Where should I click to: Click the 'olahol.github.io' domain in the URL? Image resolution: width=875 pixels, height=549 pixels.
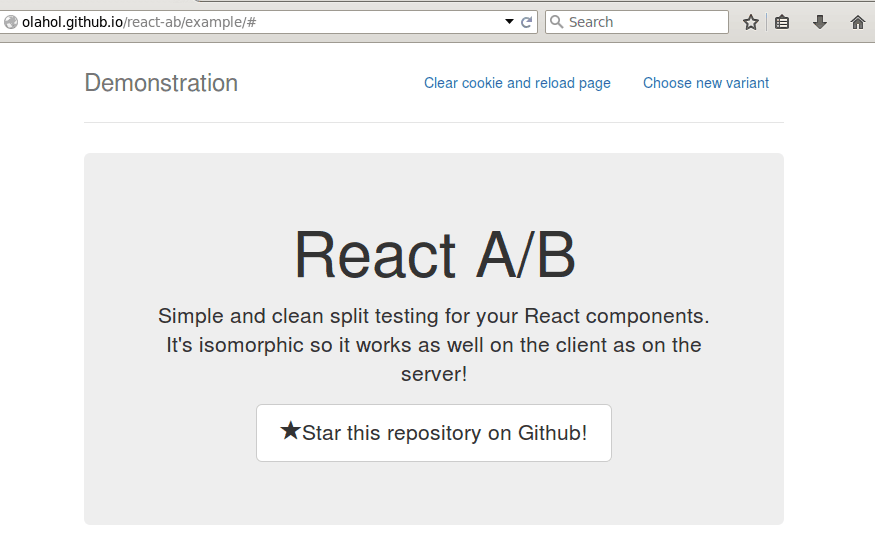tap(71, 22)
